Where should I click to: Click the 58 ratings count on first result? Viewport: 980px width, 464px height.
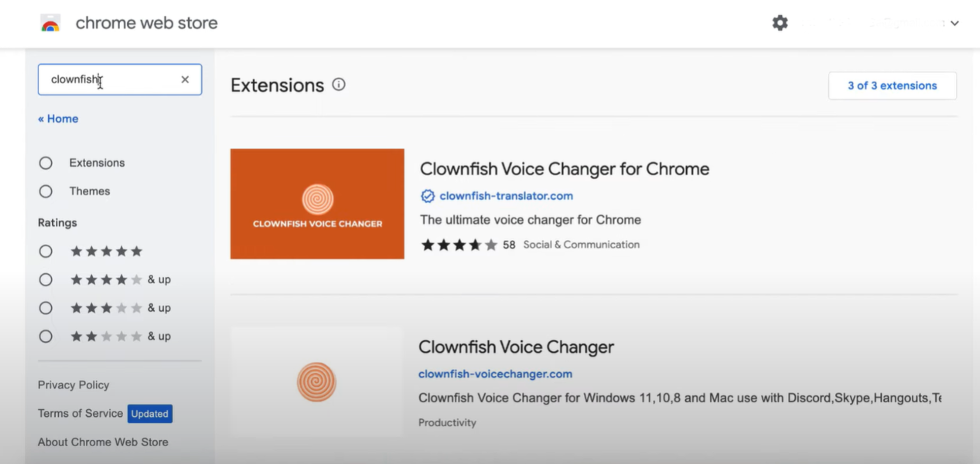[509, 244]
